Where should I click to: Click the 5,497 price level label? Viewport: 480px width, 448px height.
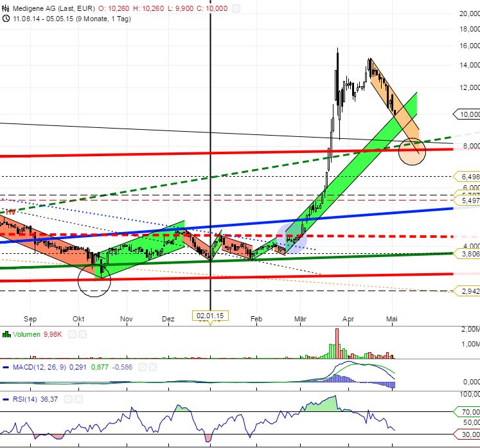pos(468,201)
